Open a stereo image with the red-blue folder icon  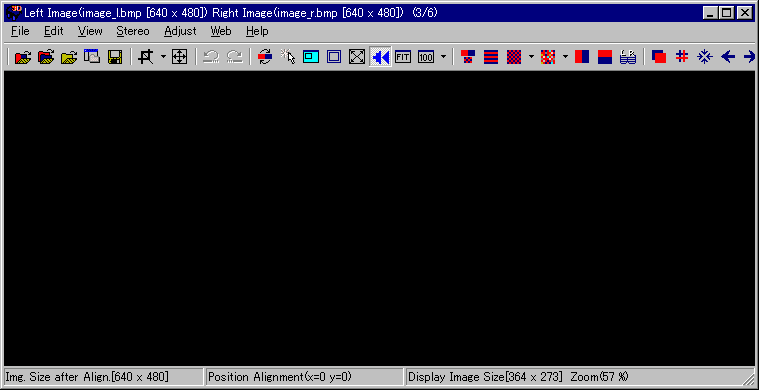(23, 57)
